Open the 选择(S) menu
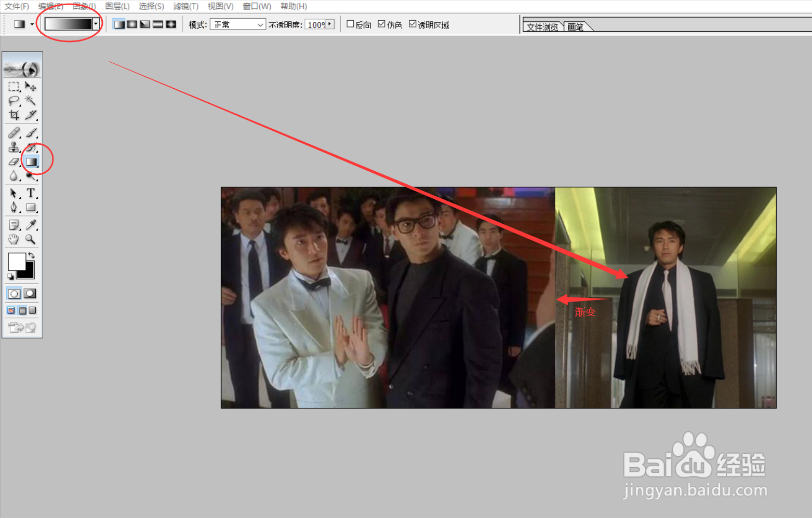This screenshot has height=518, width=812. 151,6
